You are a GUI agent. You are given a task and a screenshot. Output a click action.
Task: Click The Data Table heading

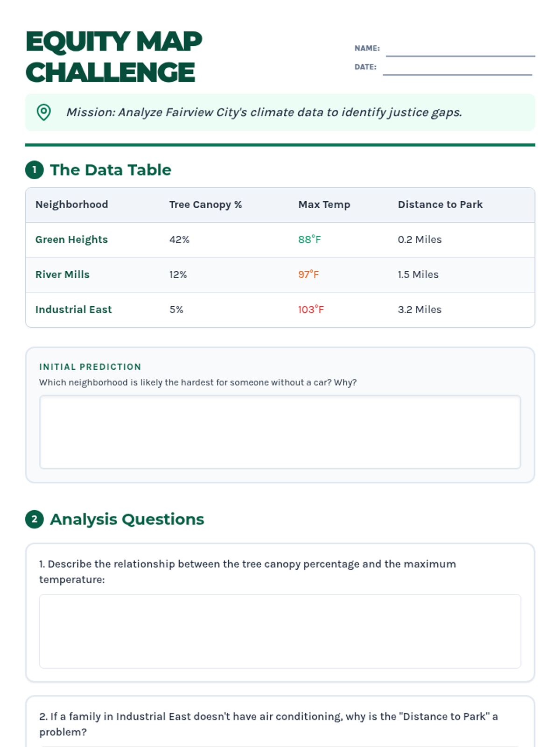(111, 170)
